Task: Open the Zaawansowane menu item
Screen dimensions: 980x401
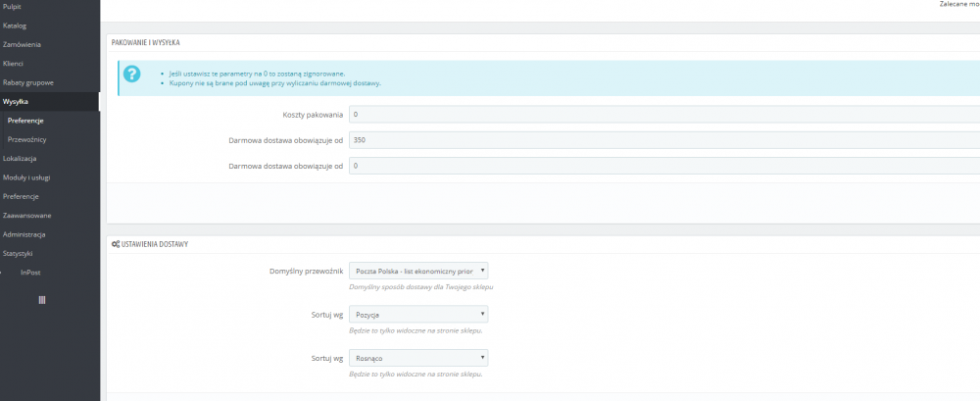Action: pos(27,216)
